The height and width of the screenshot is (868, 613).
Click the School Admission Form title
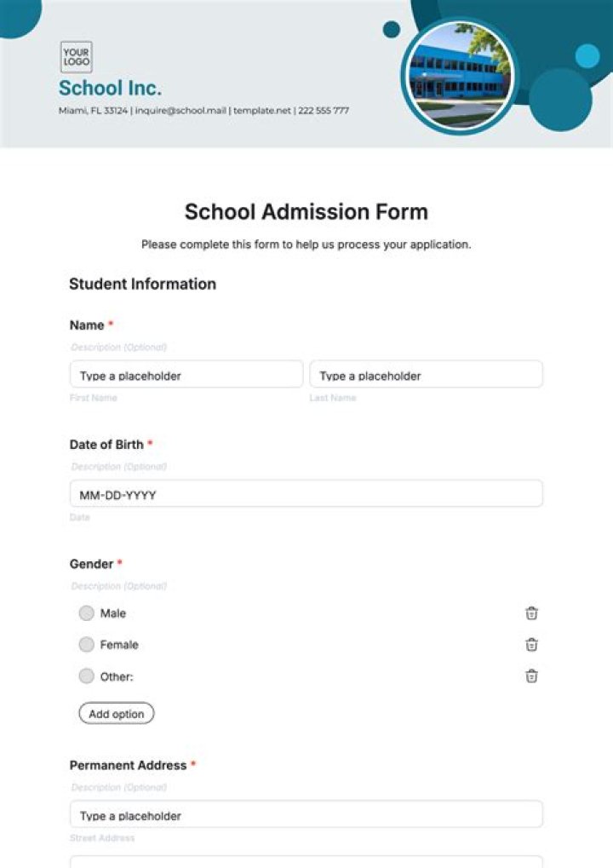tap(306, 211)
